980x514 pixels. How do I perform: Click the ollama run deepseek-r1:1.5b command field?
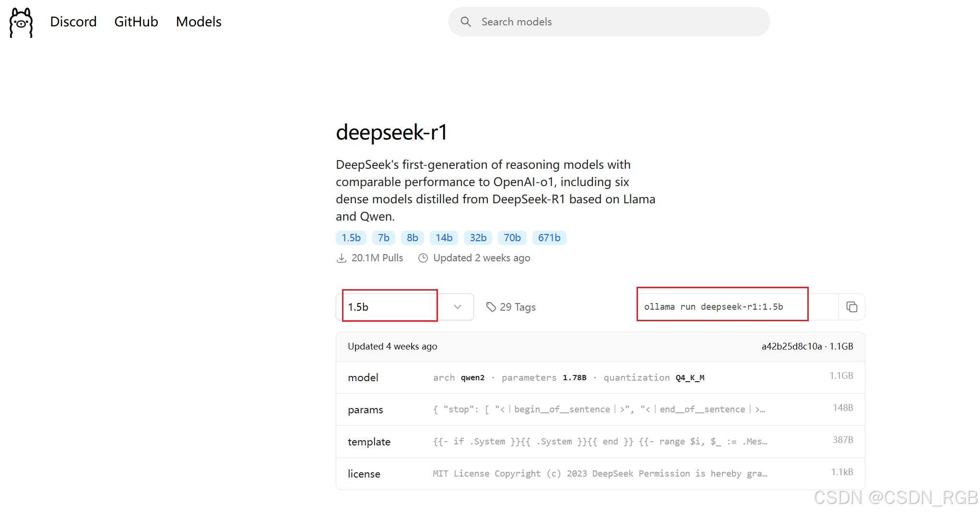pos(738,307)
